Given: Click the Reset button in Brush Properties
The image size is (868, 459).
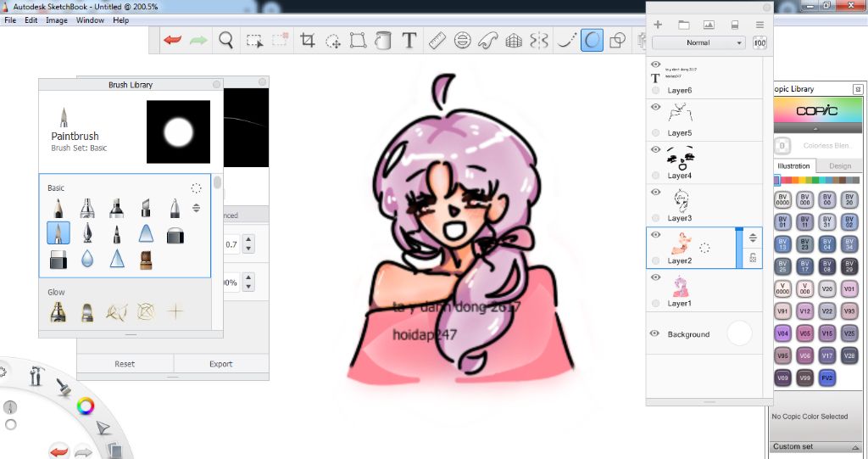Looking at the screenshot, I should tap(125, 364).
